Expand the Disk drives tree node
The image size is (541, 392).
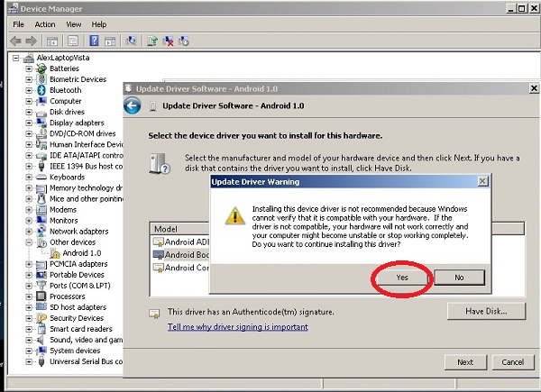(29, 112)
